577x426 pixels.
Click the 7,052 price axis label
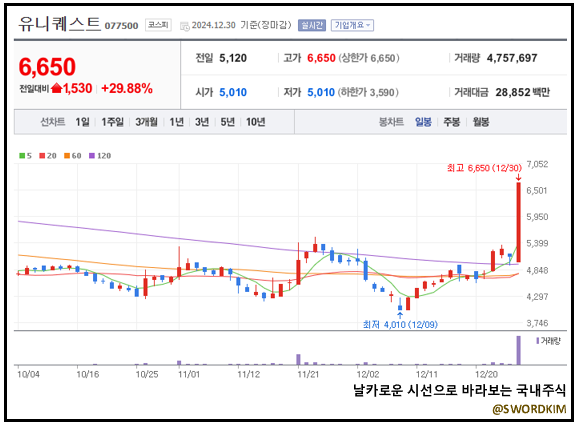coord(537,164)
